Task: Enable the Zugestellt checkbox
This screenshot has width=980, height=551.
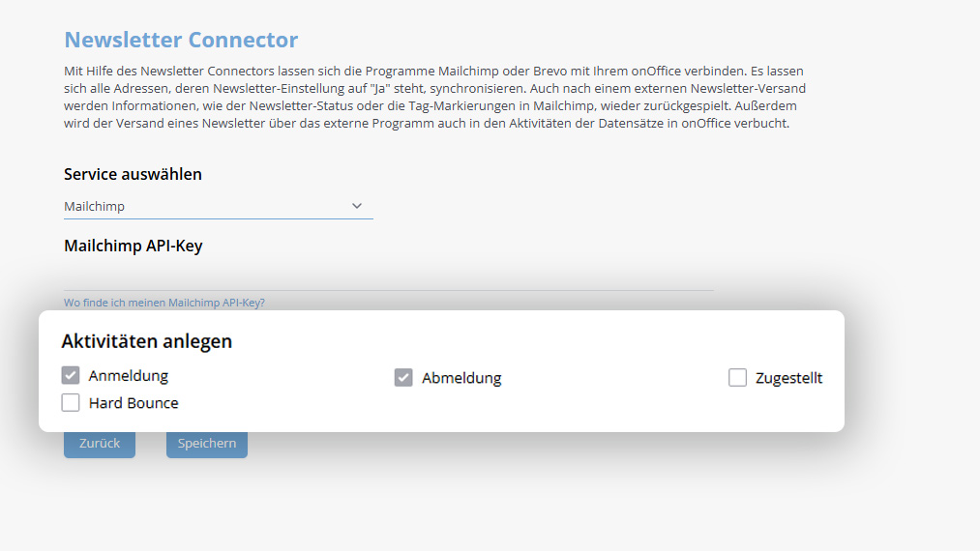Action: click(737, 378)
